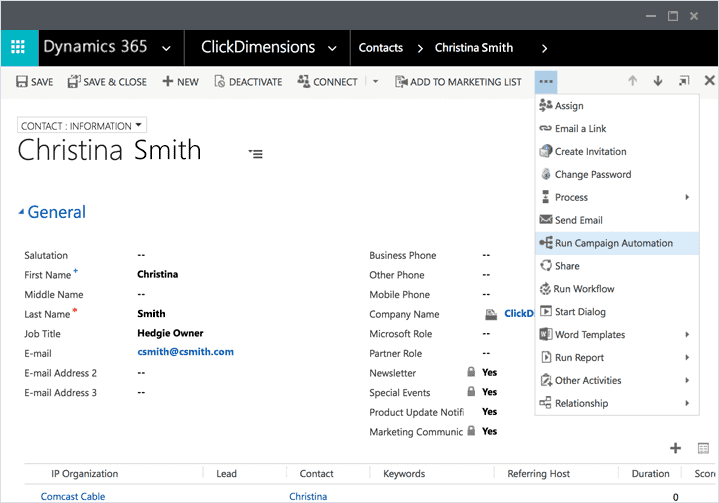Click the Save icon in command bar
Screen dimensions: 719x503
[x=22, y=82]
